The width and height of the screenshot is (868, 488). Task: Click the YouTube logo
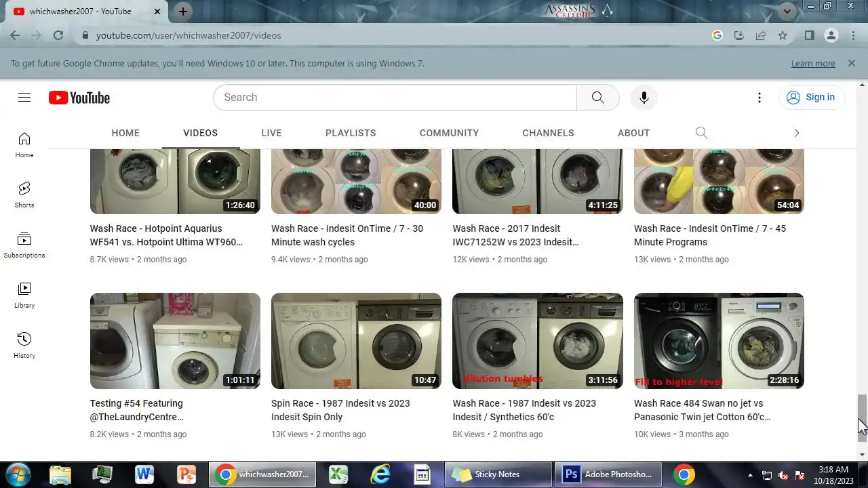tap(79, 98)
